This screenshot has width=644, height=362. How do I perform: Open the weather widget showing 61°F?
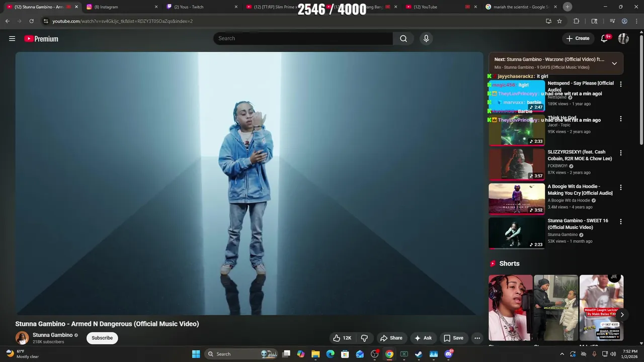coord(23,354)
